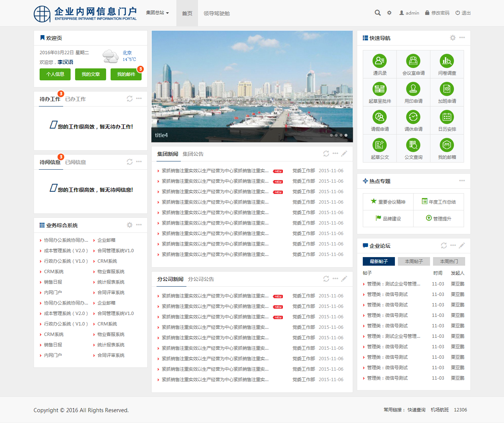Edit the 集团新闻 panel with pencil icon
The width and height of the screenshot is (504, 423).
click(x=344, y=154)
